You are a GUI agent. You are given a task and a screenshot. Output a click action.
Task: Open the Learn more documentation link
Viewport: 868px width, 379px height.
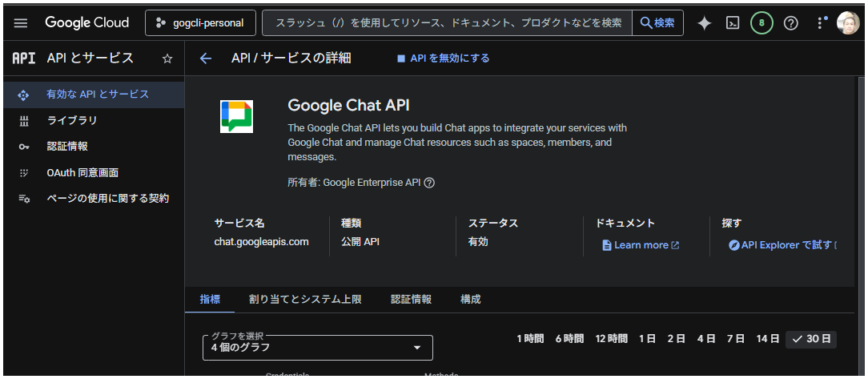pyautogui.click(x=641, y=245)
